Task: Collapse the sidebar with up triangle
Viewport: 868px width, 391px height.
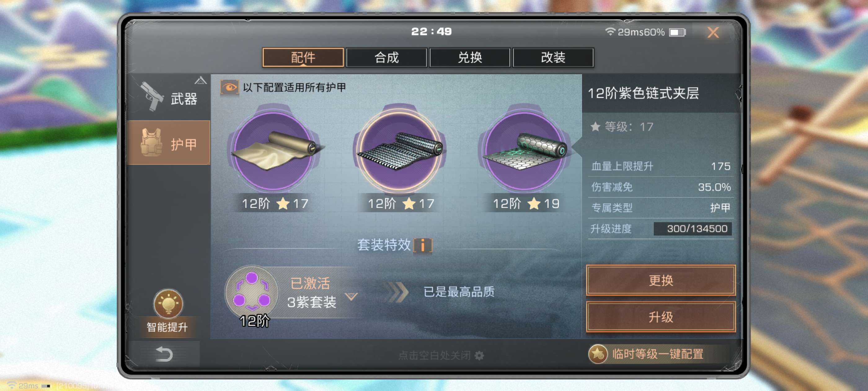Action: point(201,80)
